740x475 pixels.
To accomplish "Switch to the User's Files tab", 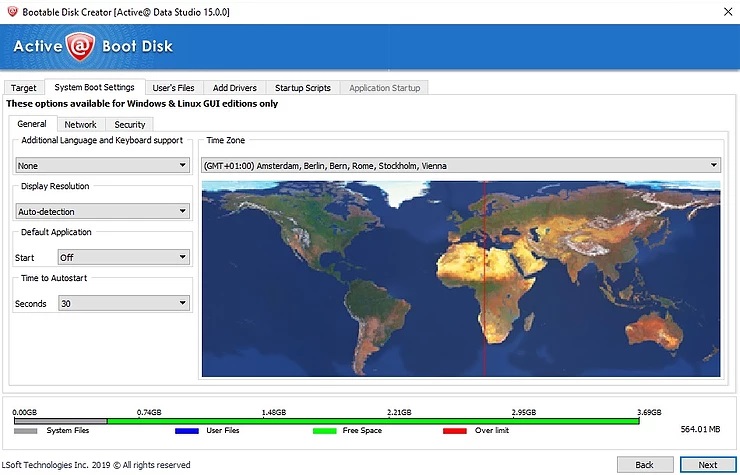I will click(173, 88).
